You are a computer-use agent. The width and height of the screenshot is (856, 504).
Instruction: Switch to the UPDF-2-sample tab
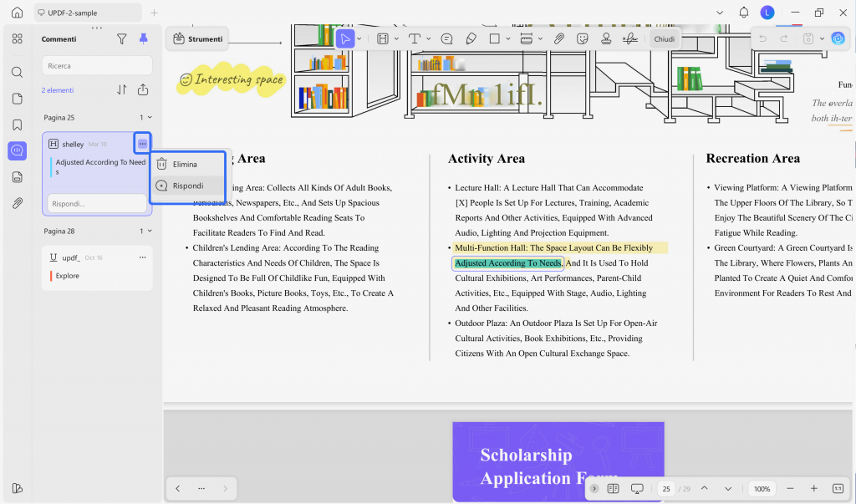pos(87,13)
